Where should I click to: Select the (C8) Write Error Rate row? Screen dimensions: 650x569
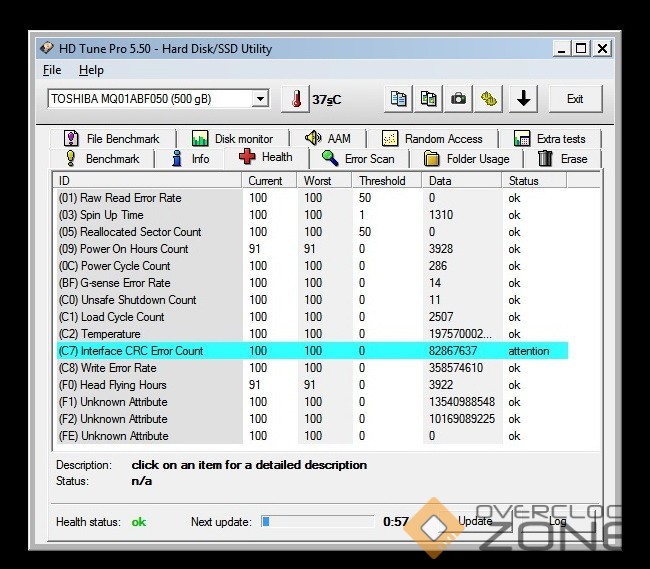point(311,368)
